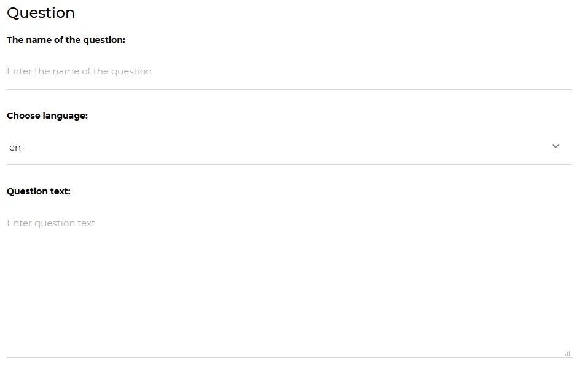Expand the language options list
This screenshot has width=588, height=366.
coord(289,147)
